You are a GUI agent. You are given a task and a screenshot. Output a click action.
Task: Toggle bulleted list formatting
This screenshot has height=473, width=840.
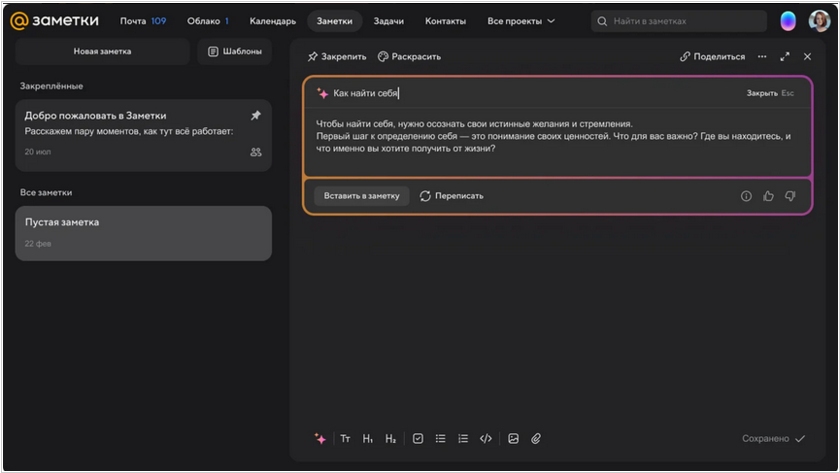(440, 438)
